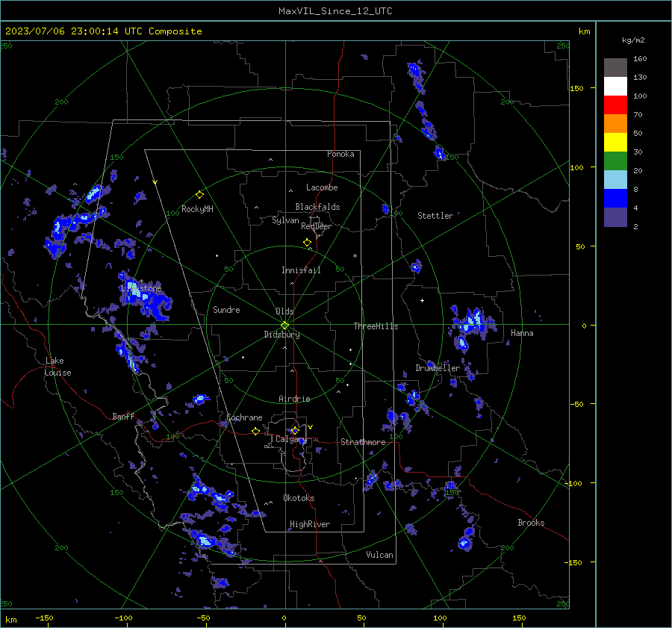Click the Strathmore label
672x628 pixels.
363,442
